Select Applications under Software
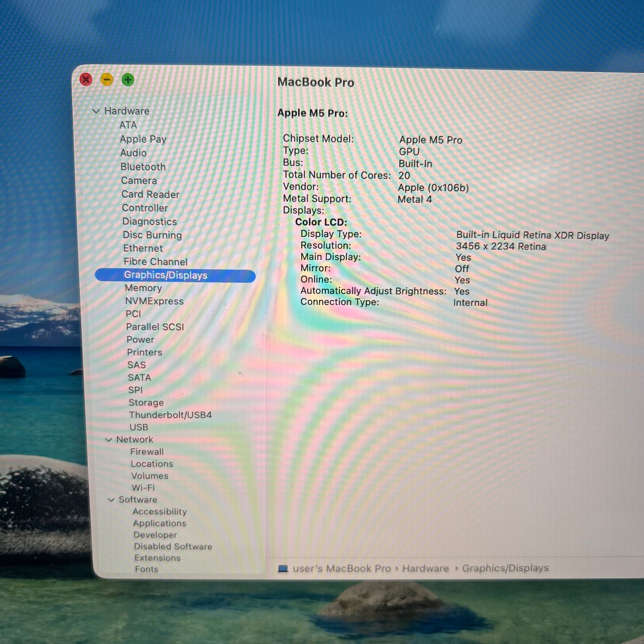Viewport: 644px width, 644px height. [160, 523]
